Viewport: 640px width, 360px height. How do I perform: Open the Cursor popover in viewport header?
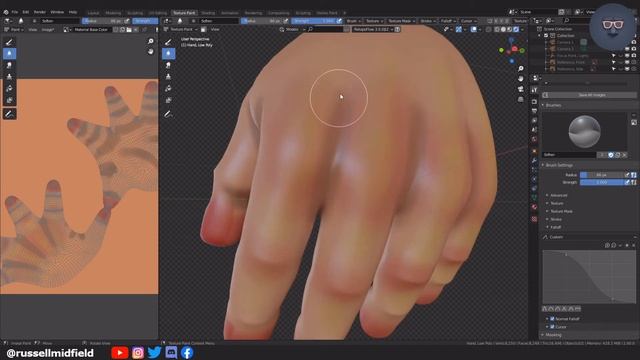[468, 21]
